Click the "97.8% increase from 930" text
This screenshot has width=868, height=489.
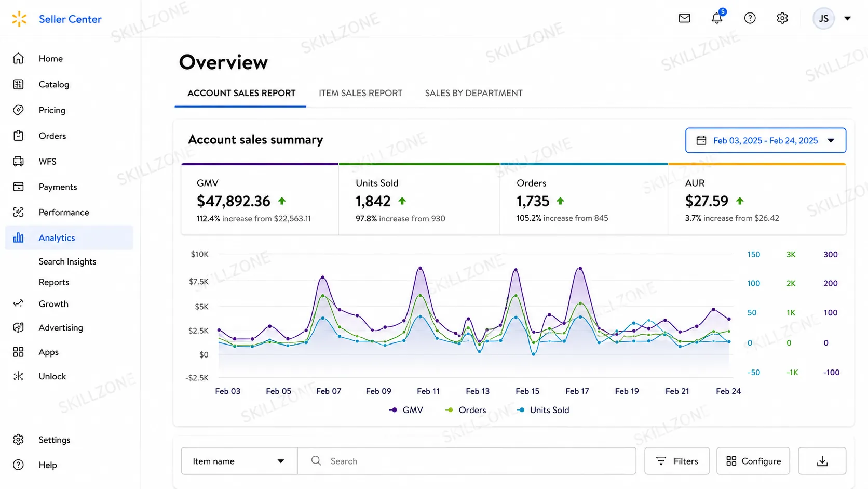click(x=400, y=219)
